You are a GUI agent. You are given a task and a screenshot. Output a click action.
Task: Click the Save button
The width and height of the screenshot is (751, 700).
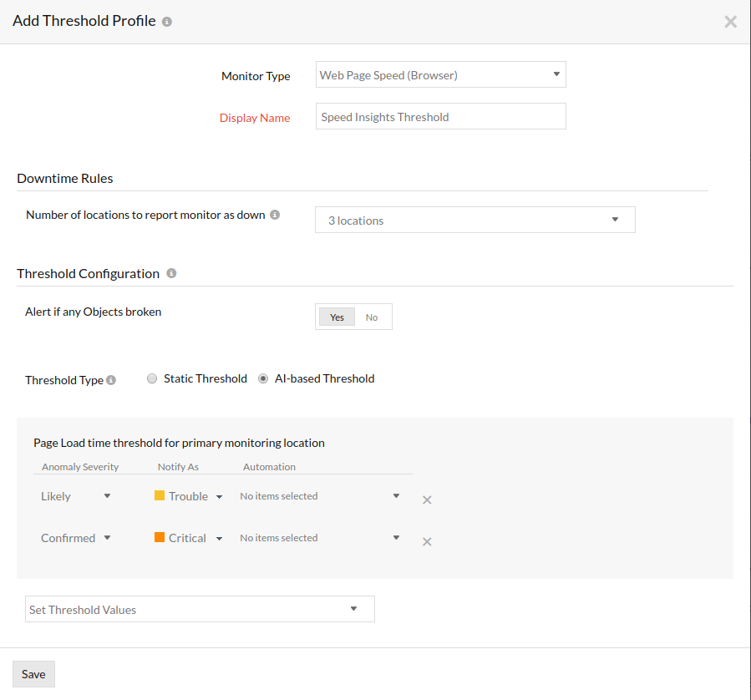click(x=33, y=674)
